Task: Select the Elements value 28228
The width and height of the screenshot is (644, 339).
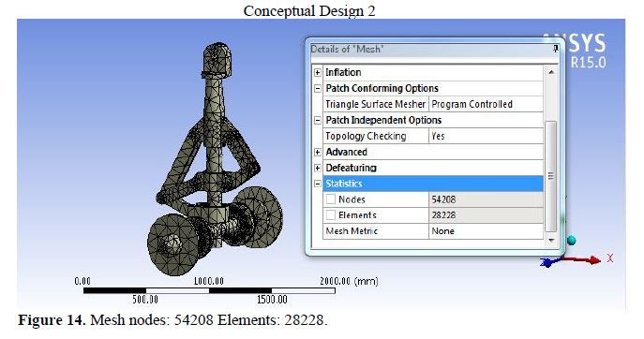Action: (486, 215)
